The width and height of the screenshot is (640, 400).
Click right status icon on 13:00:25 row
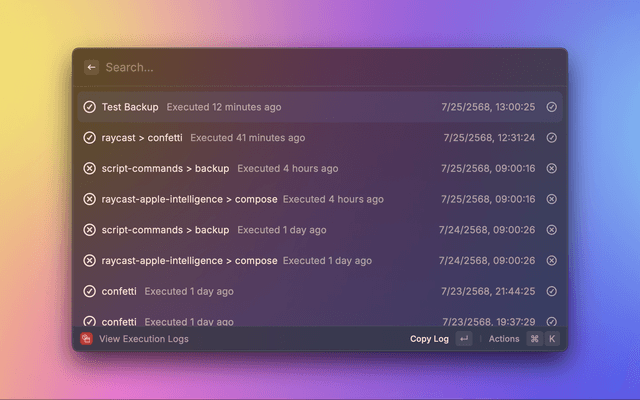(x=551, y=107)
